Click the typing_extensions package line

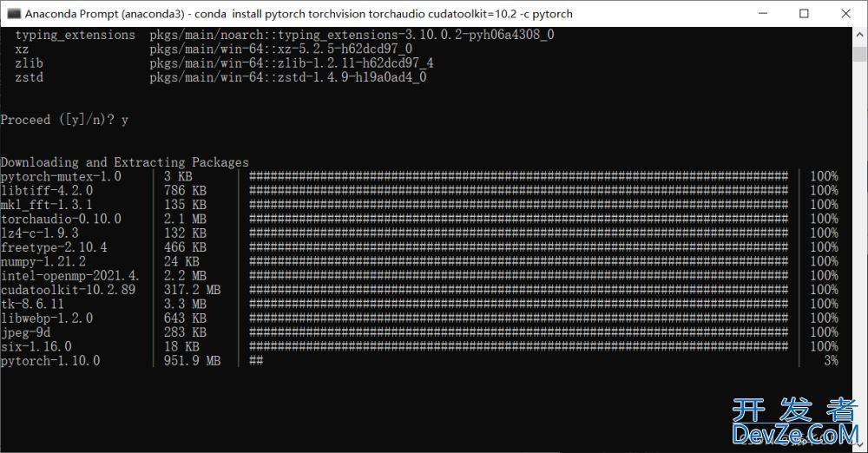[x=285, y=35]
